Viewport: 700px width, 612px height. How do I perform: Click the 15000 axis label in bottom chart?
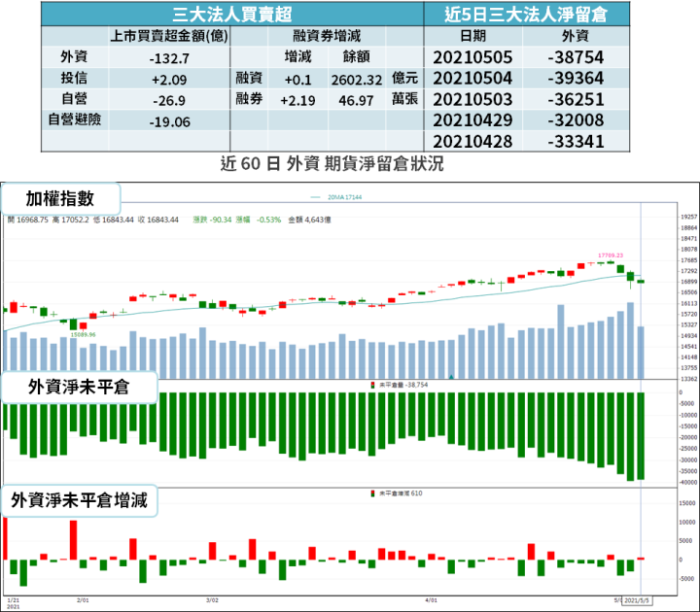point(687,503)
